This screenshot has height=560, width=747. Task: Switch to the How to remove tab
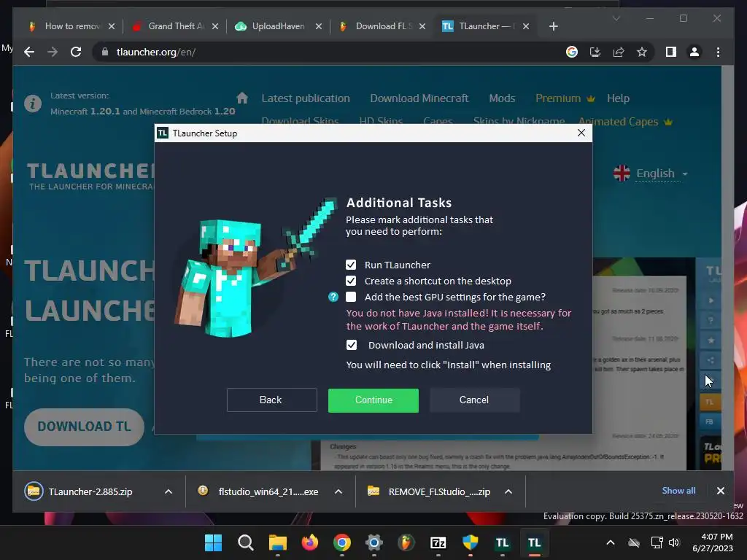[72, 26]
